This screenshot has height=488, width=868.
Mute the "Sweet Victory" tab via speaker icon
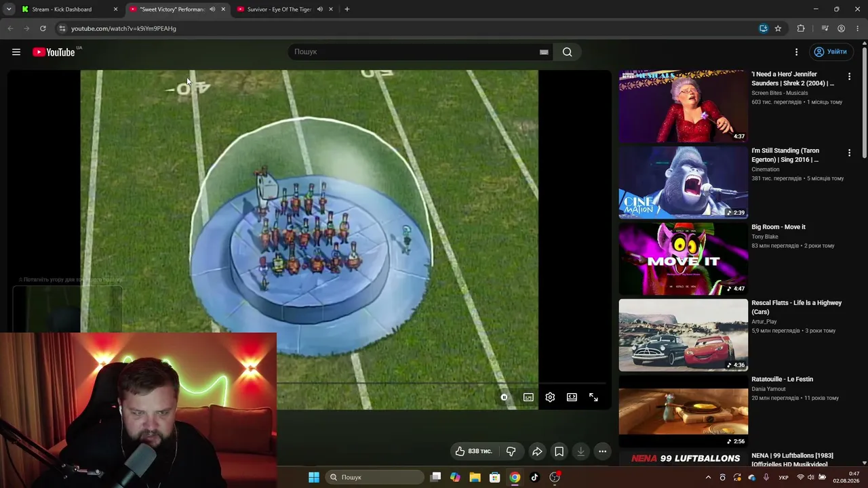(x=212, y=9)
